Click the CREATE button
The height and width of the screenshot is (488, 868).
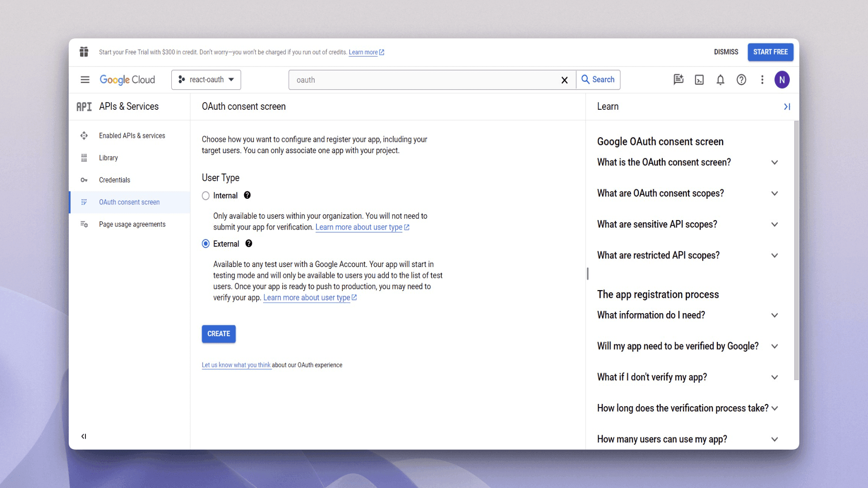tap(218, 334)
